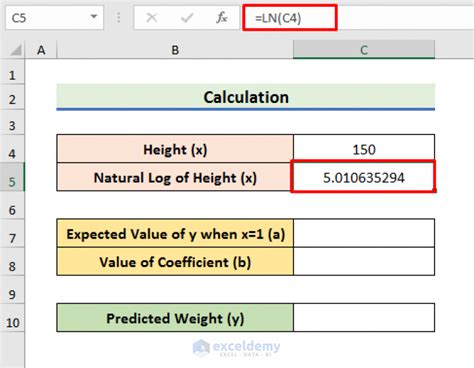Select row 6 header

(12, 205)
